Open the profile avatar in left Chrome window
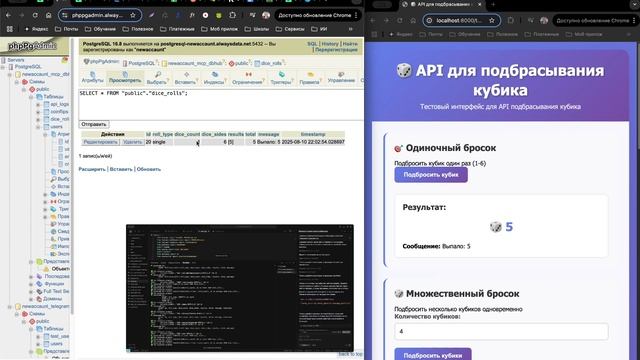 pos(266,15)
